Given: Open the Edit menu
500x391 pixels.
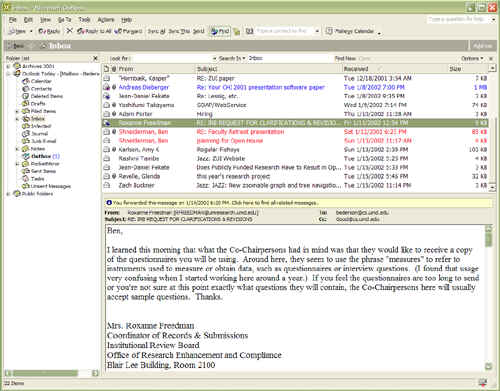Looking at the screenshot, I should [28, 20].
